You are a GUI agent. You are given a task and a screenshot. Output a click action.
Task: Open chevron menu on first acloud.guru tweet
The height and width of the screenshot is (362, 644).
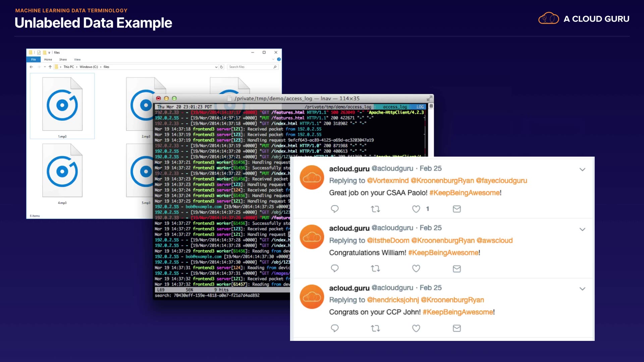pyautogui.click(x=582, y=169)
